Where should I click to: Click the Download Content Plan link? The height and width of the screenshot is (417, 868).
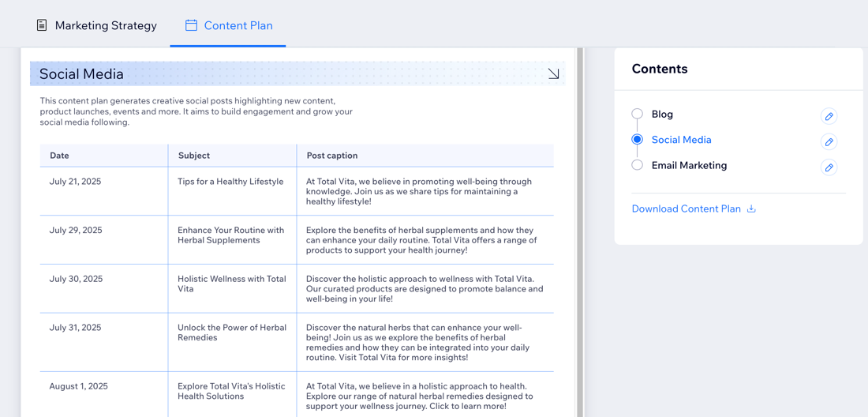pos(686,208)
